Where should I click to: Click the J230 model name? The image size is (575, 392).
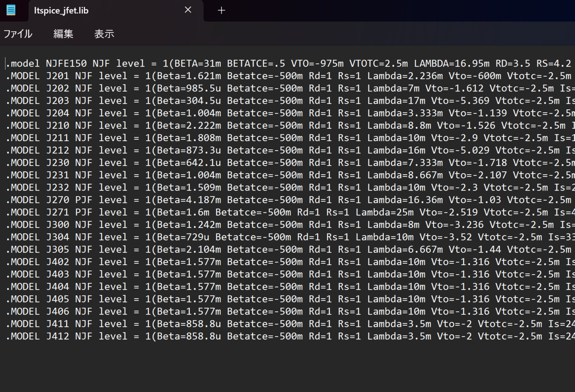(x=57, y=163)
